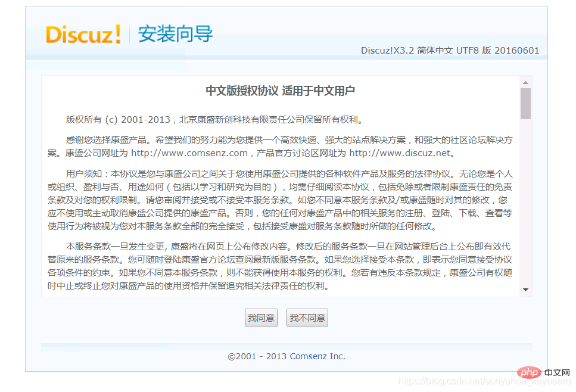Click the scrollbar thumb at the top
This screenshot has width=576, height=392.
[526, 102]
